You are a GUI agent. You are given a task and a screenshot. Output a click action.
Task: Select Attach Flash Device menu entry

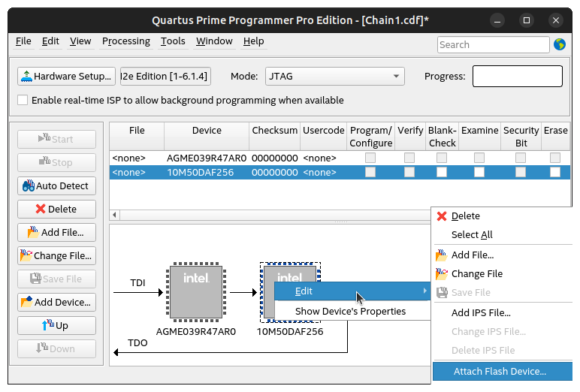pyautogui.click(x=500, y=371)
